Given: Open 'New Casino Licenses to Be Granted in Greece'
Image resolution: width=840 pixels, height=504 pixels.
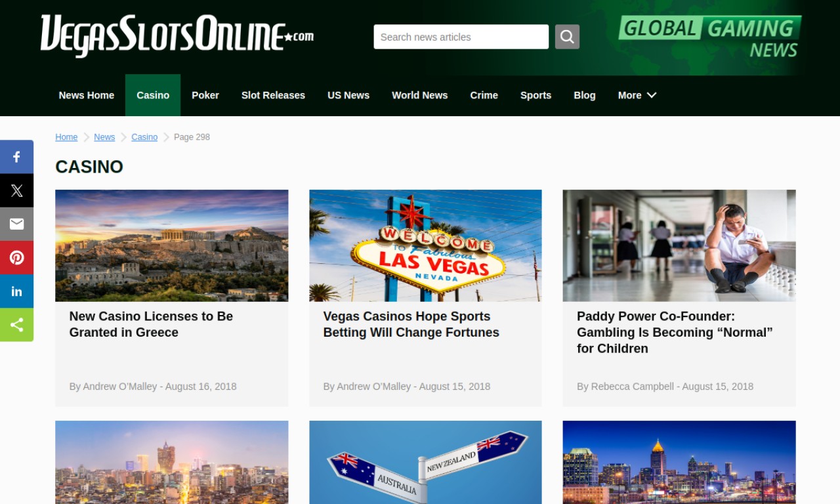Looking at the screenshot, I should 151,324.
